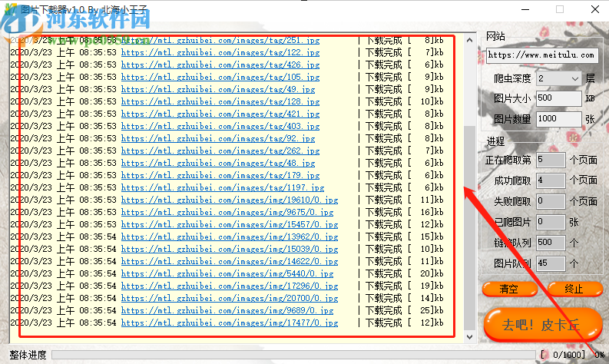This screenshot has height=364, width=609.
Task: Open link to images/img/9689/0.jpg
Action: [227, 311]
